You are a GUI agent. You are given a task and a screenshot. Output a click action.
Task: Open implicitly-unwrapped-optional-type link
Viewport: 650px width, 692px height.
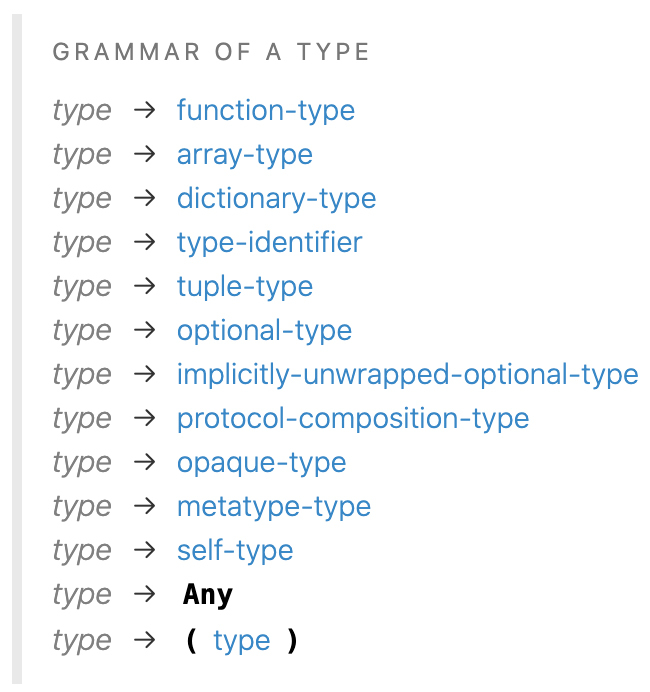[x=407, y=375]
